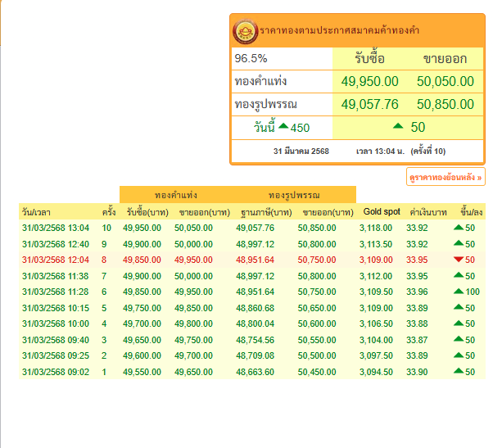
Task: Click gold spot value 3,106.50
Action: pos(376,324)
